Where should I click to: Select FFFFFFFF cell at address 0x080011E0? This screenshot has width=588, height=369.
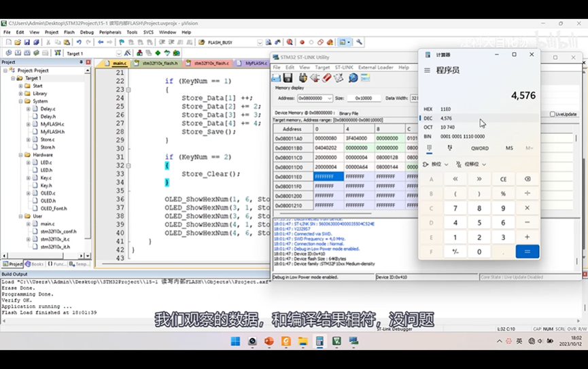pyautogui.click(x=328, y=177)
